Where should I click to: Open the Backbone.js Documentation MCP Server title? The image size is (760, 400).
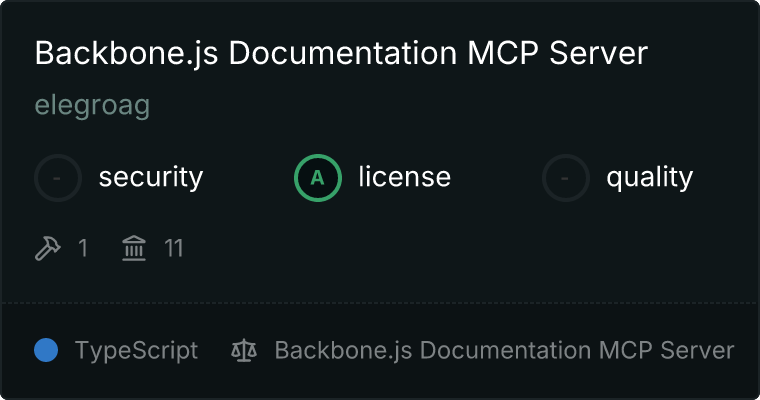click(341, 53)
